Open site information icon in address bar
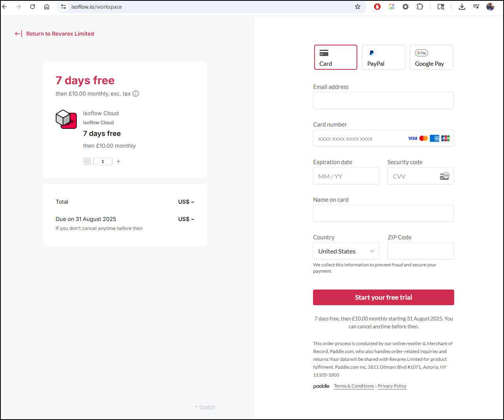 [64, 7]
